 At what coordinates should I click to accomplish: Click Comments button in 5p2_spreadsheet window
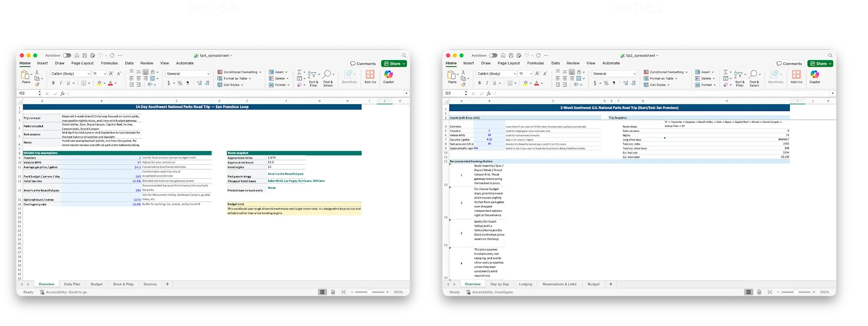pyautogui.click(x=789, y=64)
